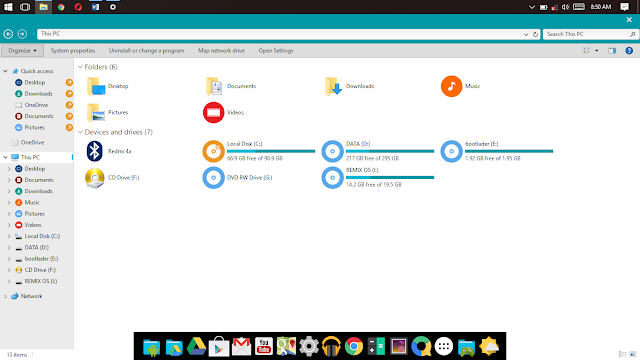Image resolution: width=640 pixels, height=360 pixels.
Task: Open the app drawer dots icon in dock
Action: tap(444, 346)
